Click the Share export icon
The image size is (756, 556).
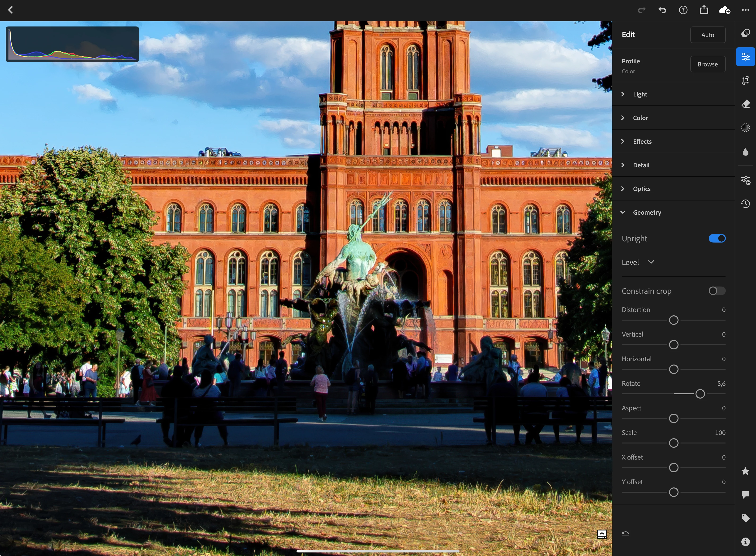704,10
